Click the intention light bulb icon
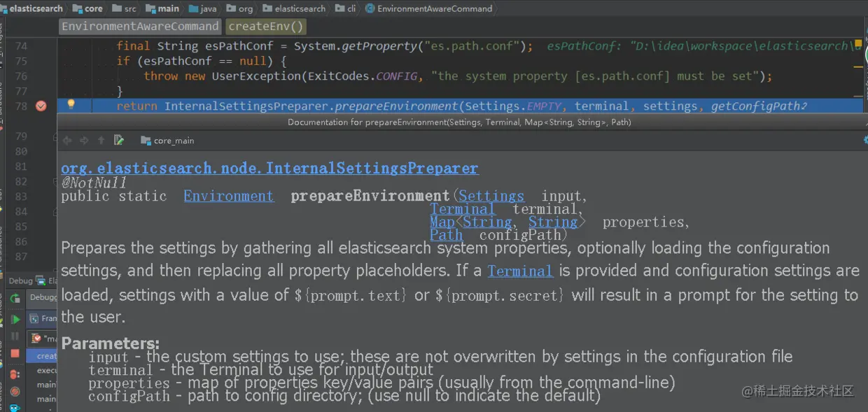The height and width of the screenshot is (412, 868). click(x=70, y=105)
